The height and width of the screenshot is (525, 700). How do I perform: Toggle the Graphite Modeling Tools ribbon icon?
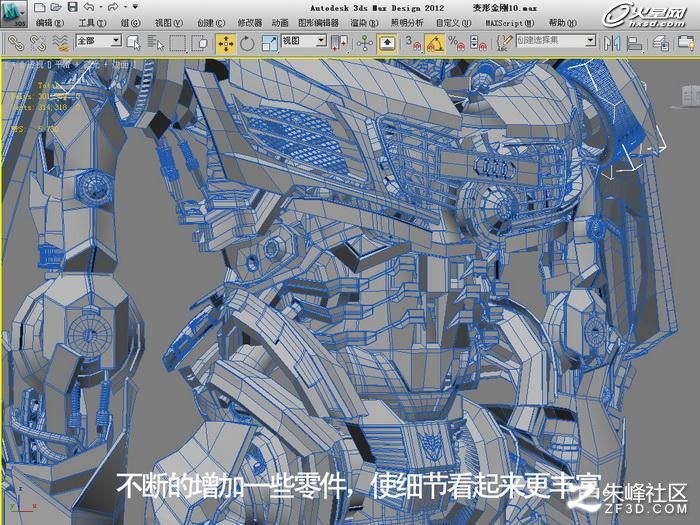(x=687, y=43)
